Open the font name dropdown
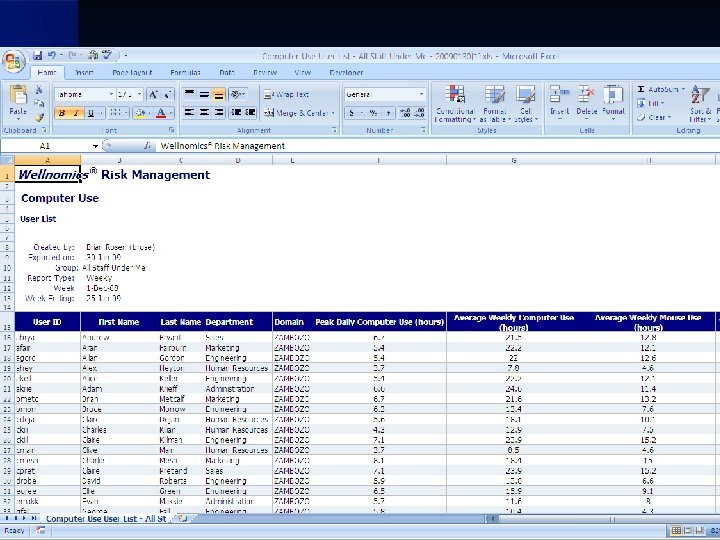The image size is (720, 540). point(110,94)
